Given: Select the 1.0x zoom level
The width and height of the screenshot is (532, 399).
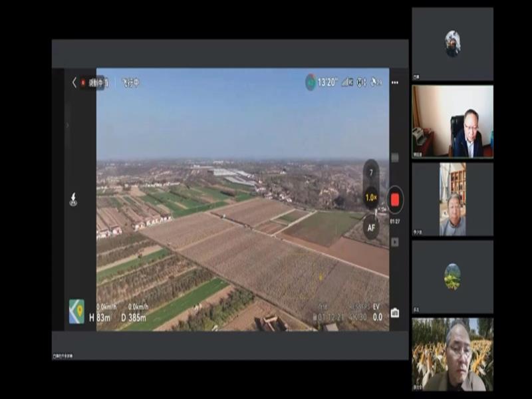Looking at the screenshot, I should pyautogui.click(x=371, y=198).
